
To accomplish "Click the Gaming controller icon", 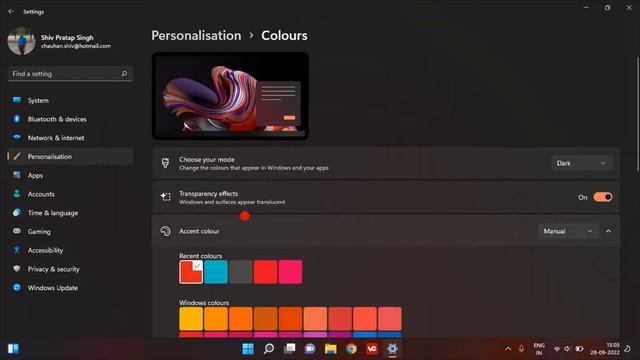I will [17, 231].
